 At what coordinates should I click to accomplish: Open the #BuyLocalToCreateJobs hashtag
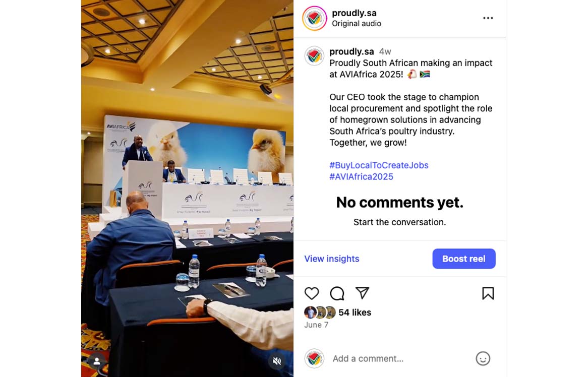tap(379, 165)
